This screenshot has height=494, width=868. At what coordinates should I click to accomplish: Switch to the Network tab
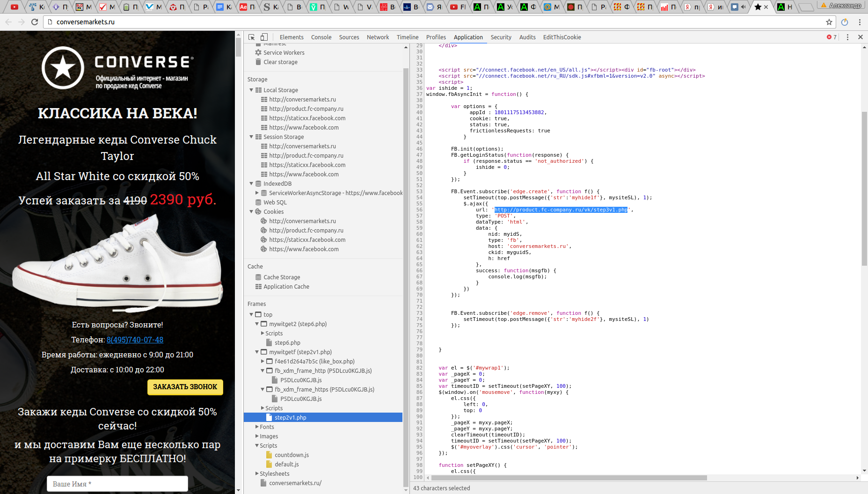tap(378, 37)
